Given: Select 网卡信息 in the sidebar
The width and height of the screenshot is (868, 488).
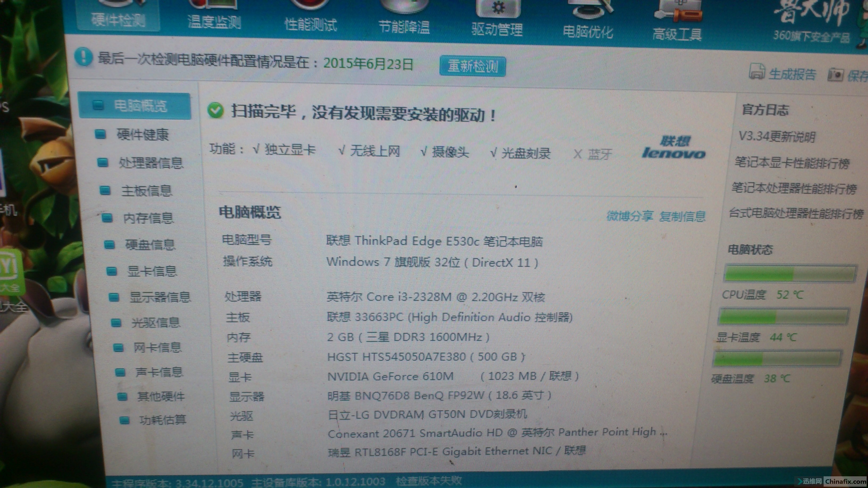Looking at the screenshot, I should 158,348.
